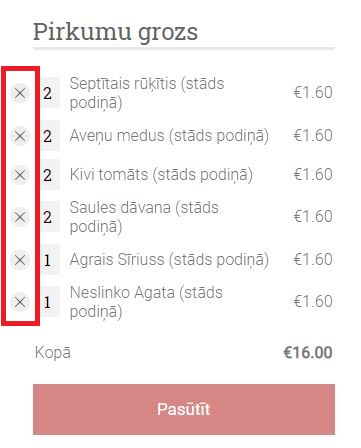Click quantity field of Kivi tomāts
Image resolution: width=361 pixels, height=448 pixels.
(x=50, y=175)
